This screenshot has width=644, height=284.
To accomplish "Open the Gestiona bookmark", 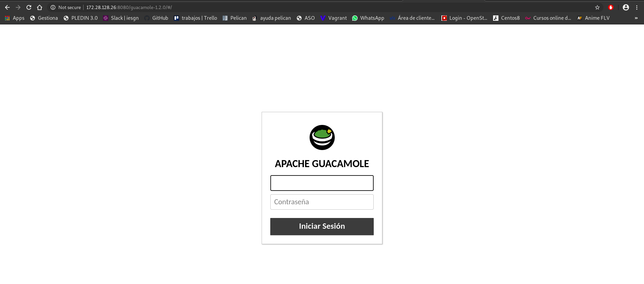I will [44, 18].
